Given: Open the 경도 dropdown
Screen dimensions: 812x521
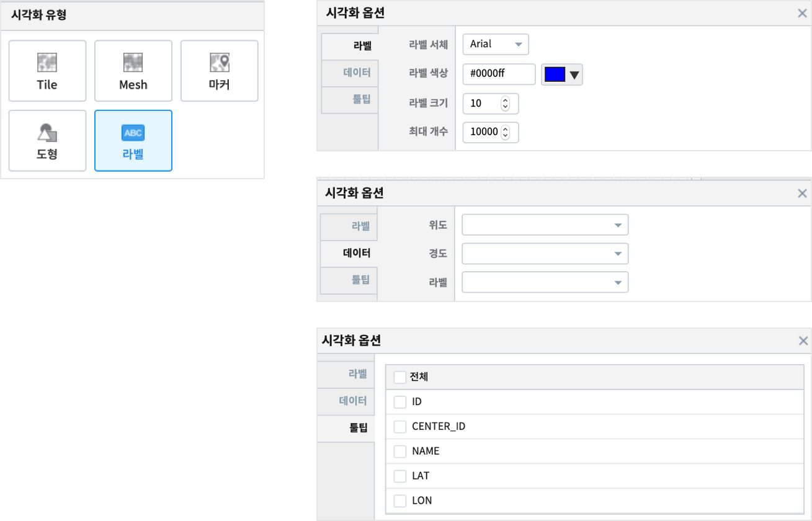Looking at the screenshot, I should point(545,254).
